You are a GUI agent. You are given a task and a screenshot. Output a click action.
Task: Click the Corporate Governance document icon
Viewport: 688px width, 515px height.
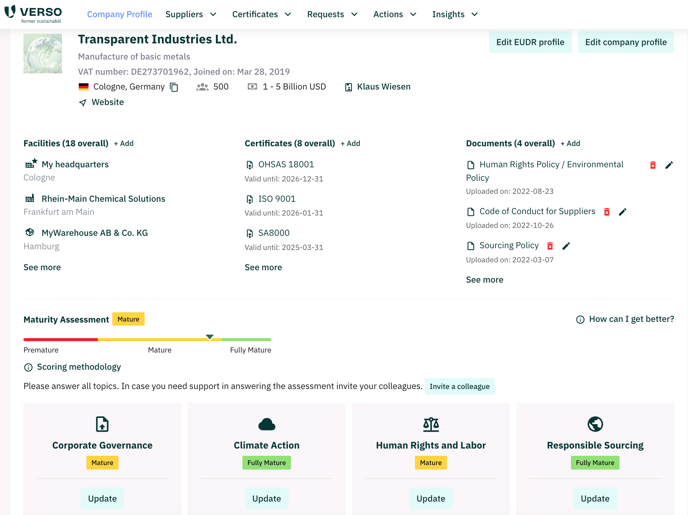point(102,424)
